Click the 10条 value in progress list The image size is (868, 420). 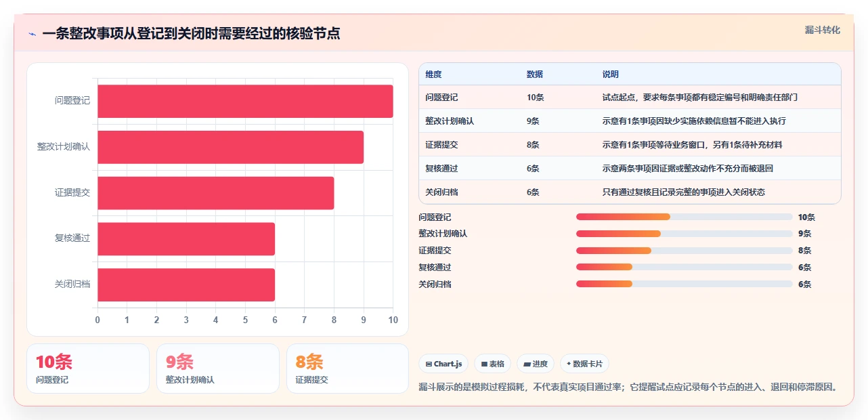click(807, 217)
